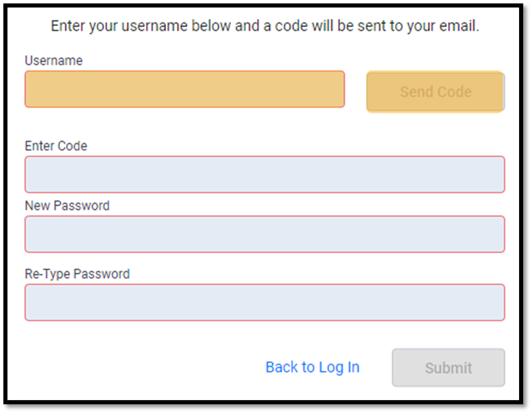Viewport: 532px width, 413px height.
Task: Select the New Password field
Action: click(x=264, y=234)
